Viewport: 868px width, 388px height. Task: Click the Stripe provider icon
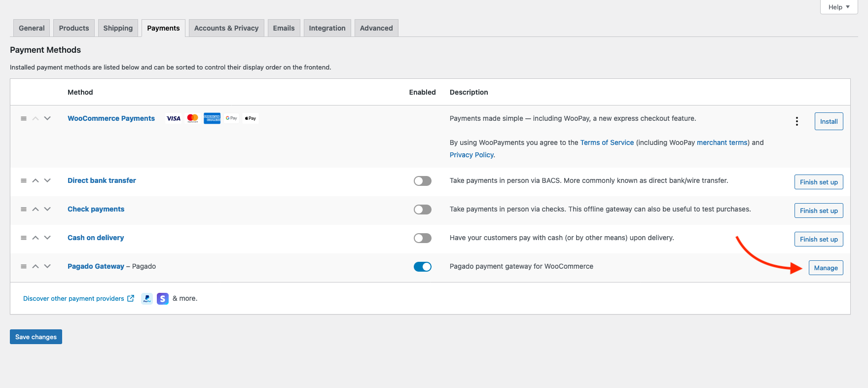pos(163,298)
